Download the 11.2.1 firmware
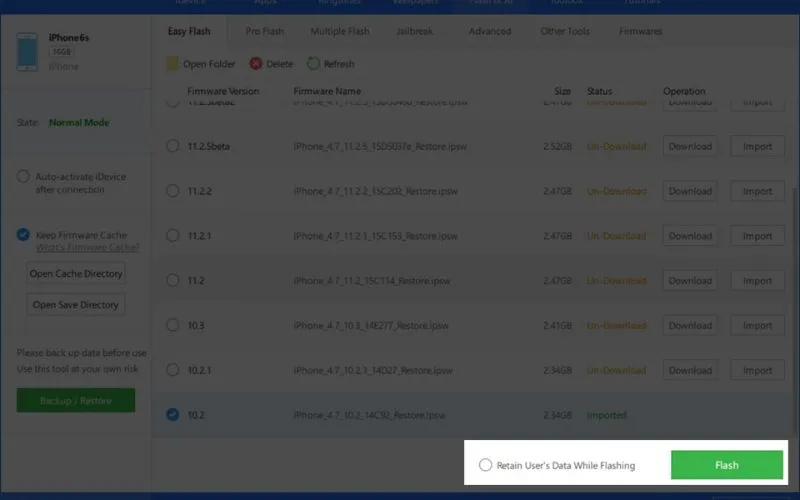 [x=690, y=236]
